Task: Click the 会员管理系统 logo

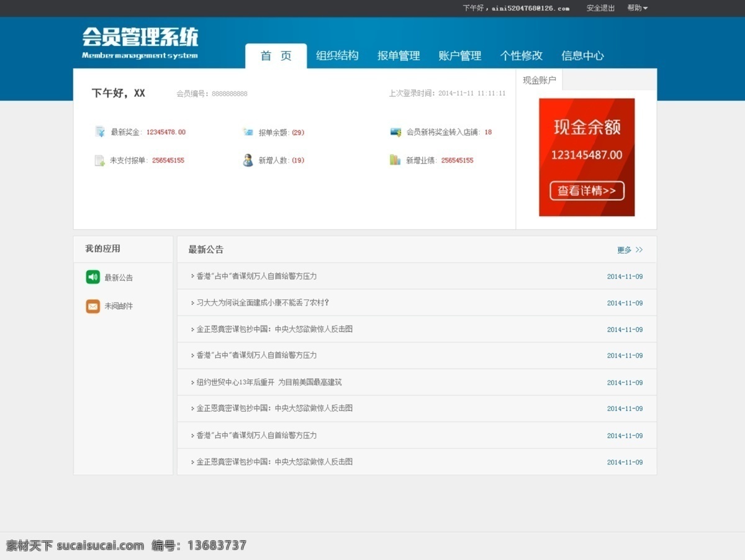Action: click(140, 43)
